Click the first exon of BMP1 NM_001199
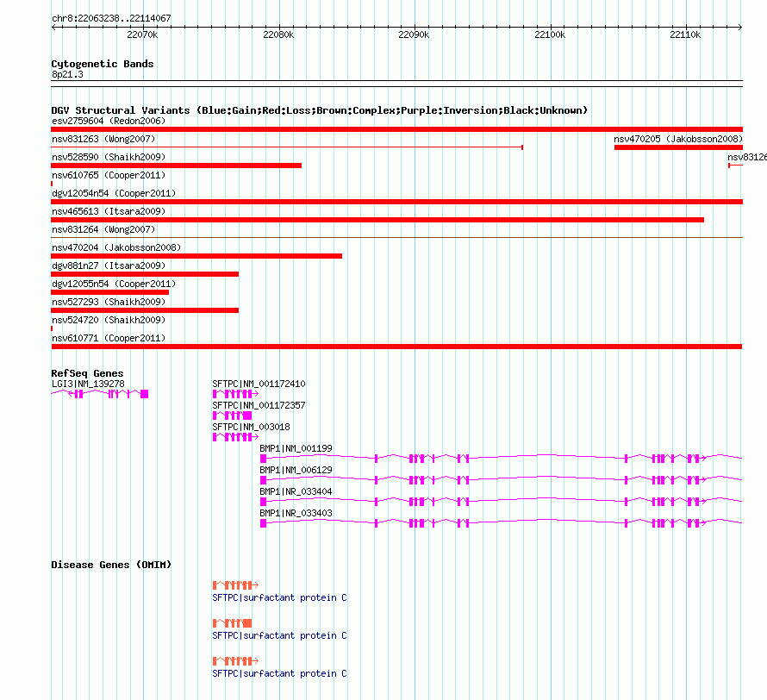The width and height of the screenshot is (767, 700). click(x=263, y=459)
